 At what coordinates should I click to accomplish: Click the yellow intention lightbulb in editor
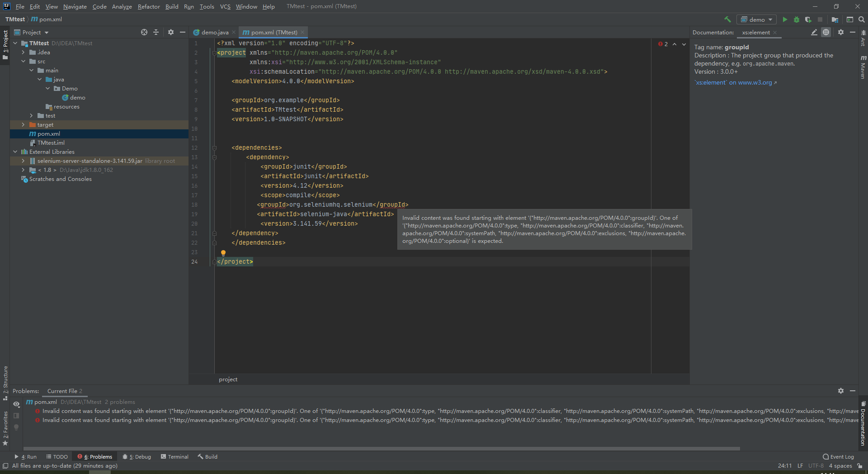point(223,253)
